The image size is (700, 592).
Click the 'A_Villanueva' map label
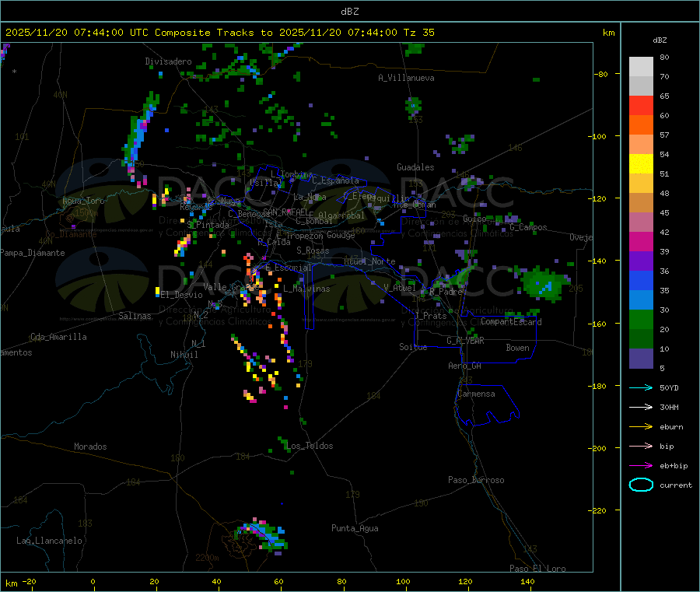click(x=406, y=78)
